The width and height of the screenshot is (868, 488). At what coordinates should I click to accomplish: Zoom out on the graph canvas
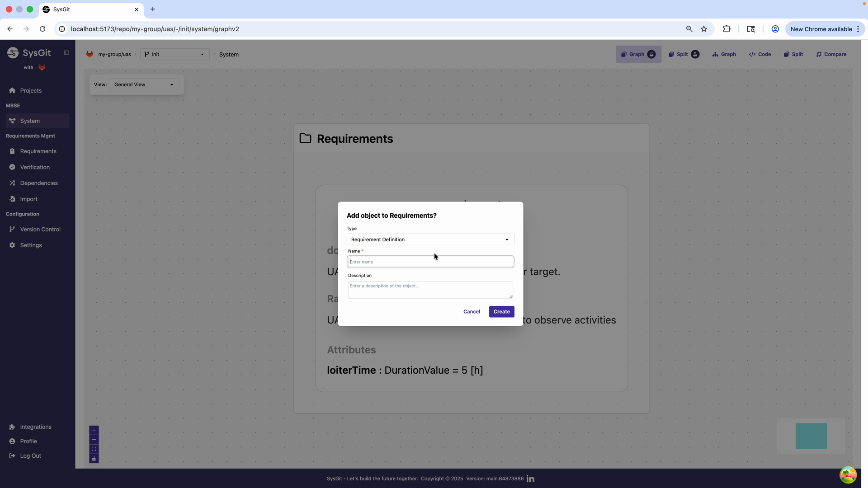[94, 440]
